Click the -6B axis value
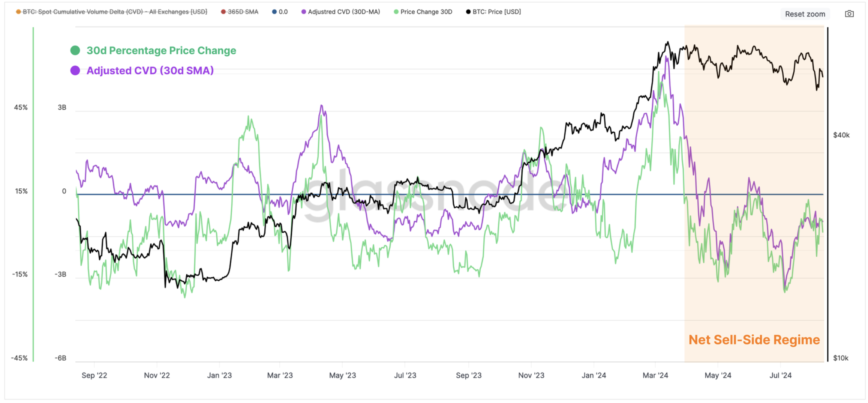 [x=60, y=358]
